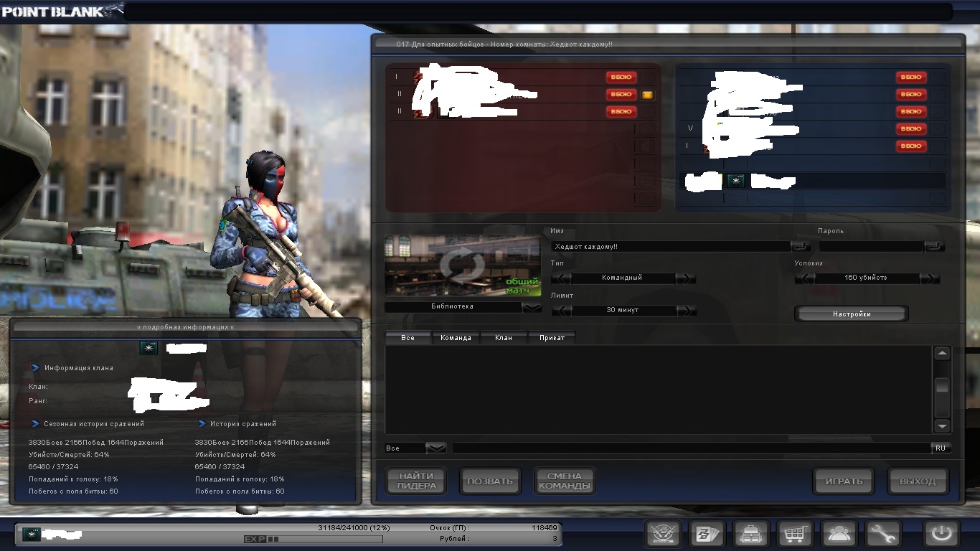
Task: Click right arrow next to Командный type
Action: 685,278
